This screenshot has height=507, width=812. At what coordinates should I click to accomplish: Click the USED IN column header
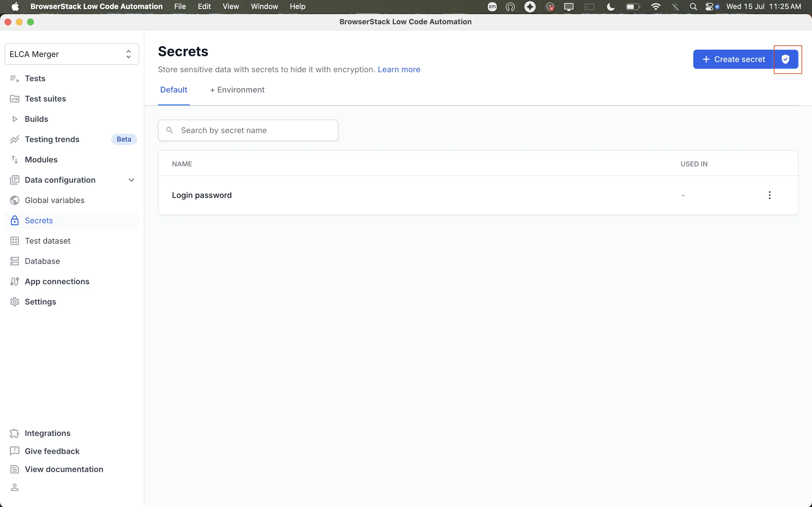tap(694, 164)
